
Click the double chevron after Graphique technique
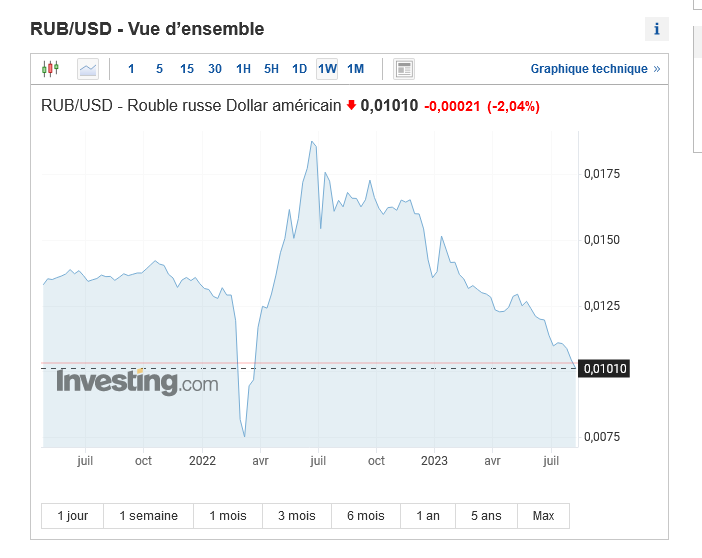(657, 69)
